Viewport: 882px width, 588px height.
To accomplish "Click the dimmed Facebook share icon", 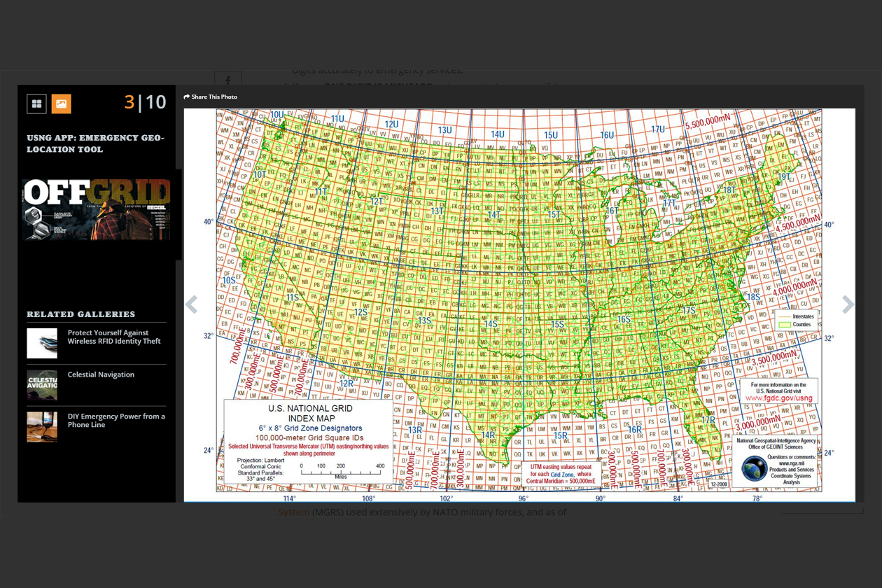I will tap(227, 81).
